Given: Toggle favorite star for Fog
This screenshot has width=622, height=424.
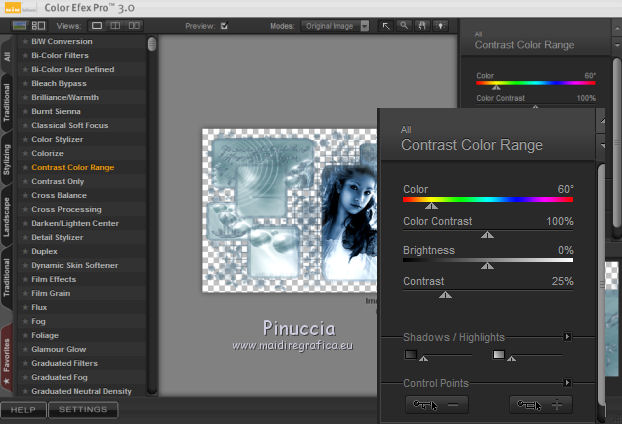Looking at the screenshot, I should pyautogui.click(x=25, y=321).
